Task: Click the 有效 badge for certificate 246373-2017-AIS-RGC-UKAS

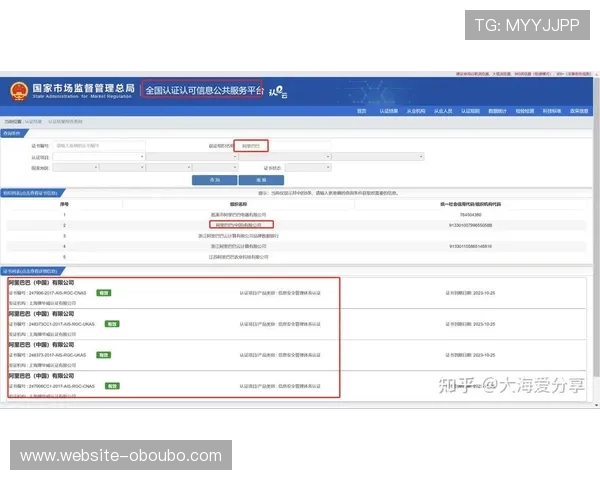Action: point(104,355)
